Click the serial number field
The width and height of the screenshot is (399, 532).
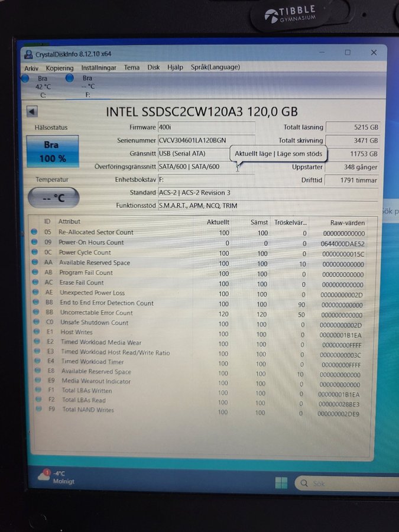206,141
